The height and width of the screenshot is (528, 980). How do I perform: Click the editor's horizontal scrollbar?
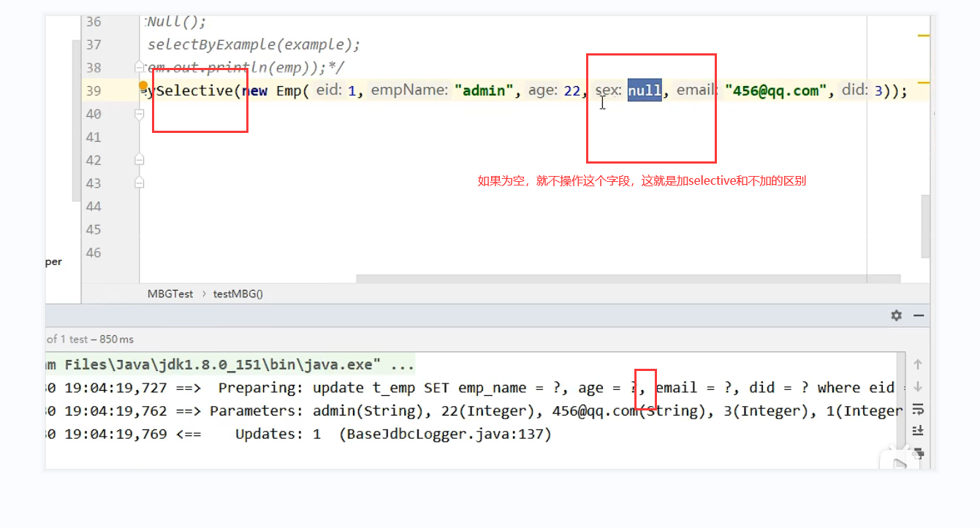[x=628, y=278]
